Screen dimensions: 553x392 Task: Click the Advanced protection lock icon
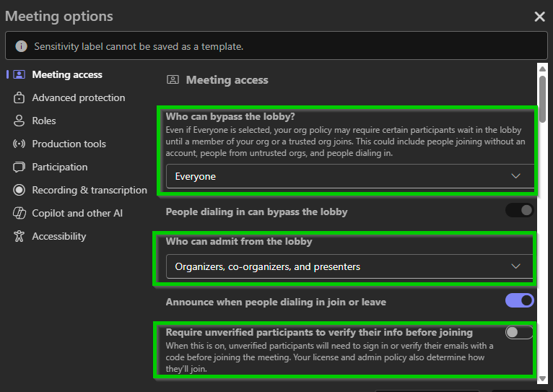click(19, 97)
